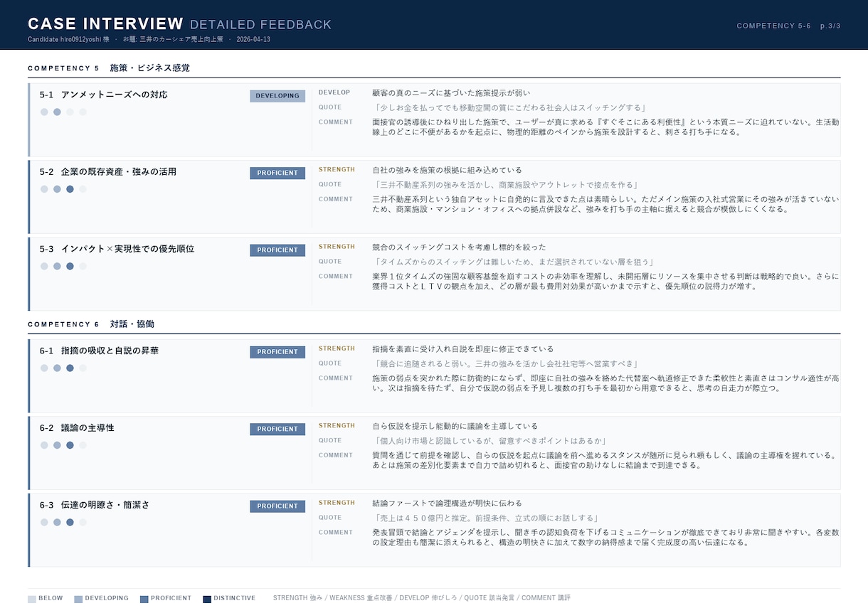The image size is (868, 613).
Task: Click the COMPETENCY 5 施策・ビジネス感覚 heading
Action: [109, 68]
